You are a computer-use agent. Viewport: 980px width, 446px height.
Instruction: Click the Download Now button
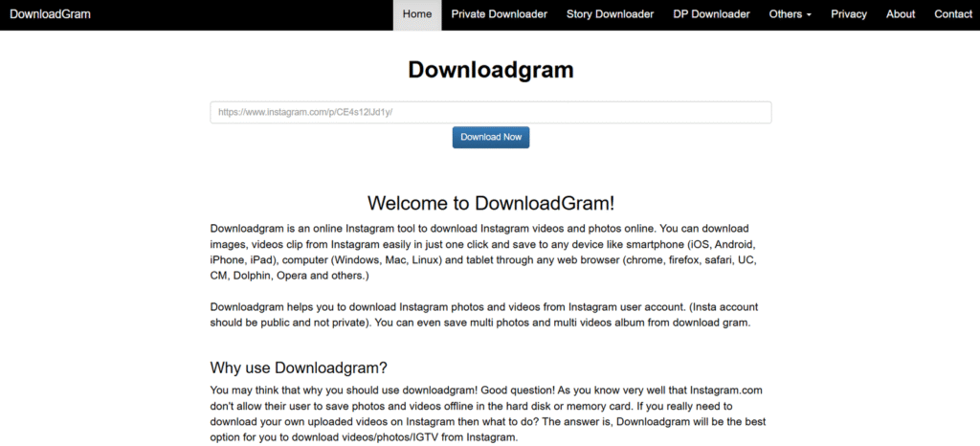tap(491, 138)
